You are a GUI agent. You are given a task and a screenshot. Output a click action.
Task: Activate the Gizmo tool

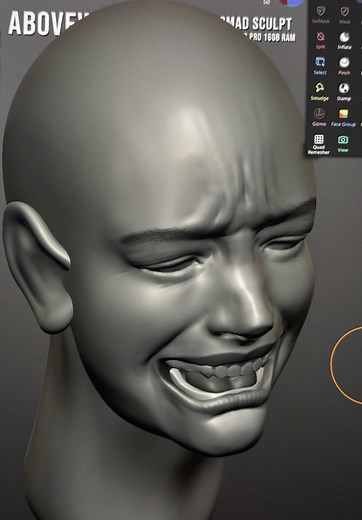pos(319,117)
